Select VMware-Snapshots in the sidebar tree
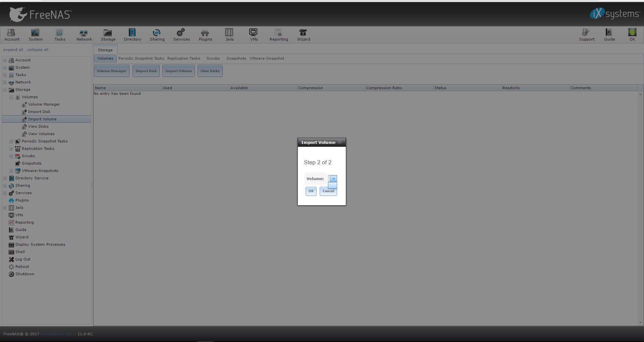 click(40, 171)
